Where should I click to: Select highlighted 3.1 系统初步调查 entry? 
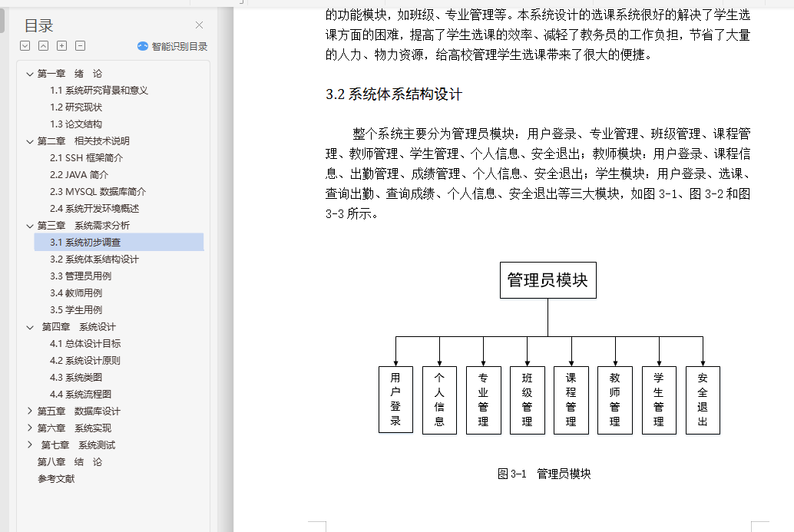[x=119, y=243]
